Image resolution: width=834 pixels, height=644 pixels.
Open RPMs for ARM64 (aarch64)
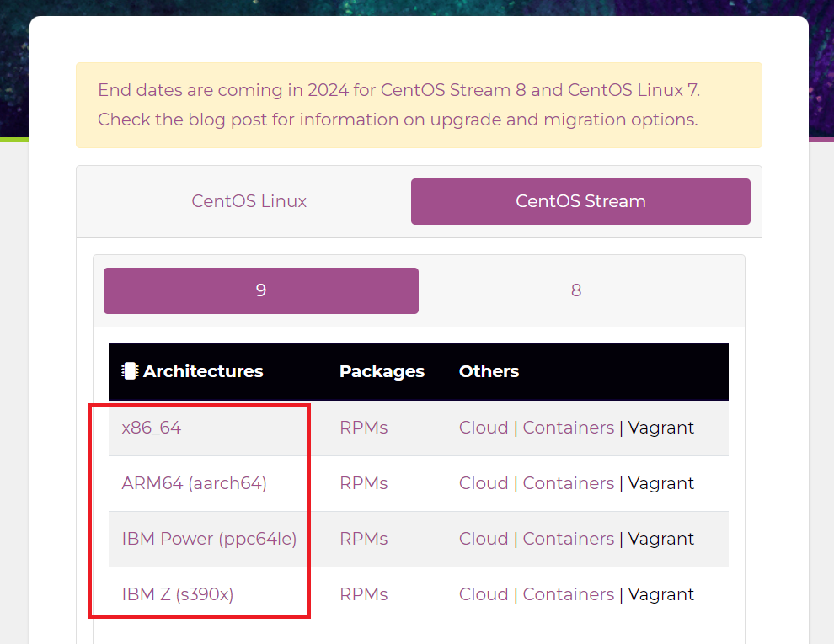(x=363, y=482)
